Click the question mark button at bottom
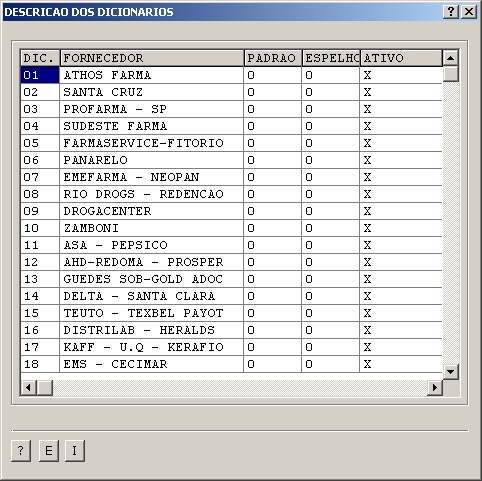Screen dimensions: 482x481 click(21, 451)
